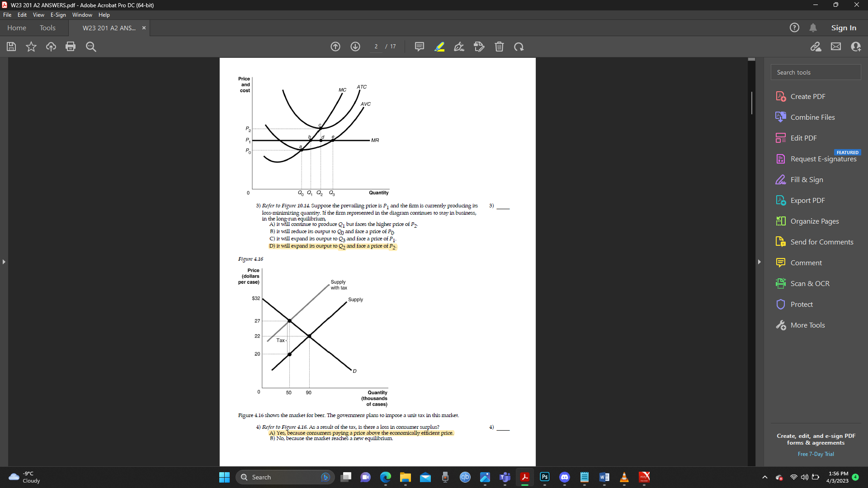Zoom out of the page

pos(90,47)
